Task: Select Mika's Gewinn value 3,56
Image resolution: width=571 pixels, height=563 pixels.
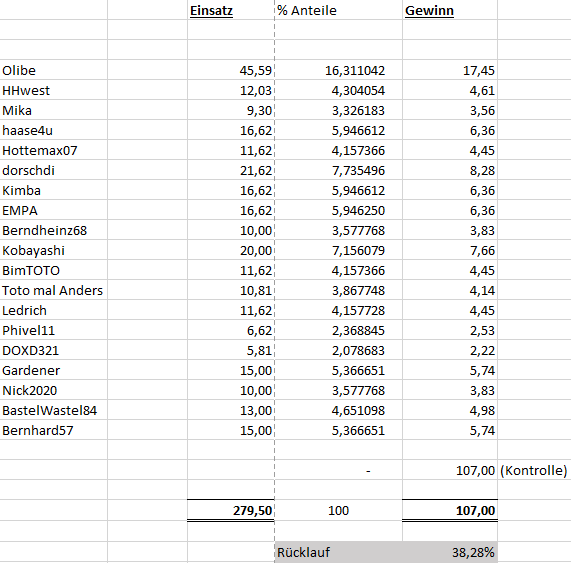Action: [x=450, y=110]
